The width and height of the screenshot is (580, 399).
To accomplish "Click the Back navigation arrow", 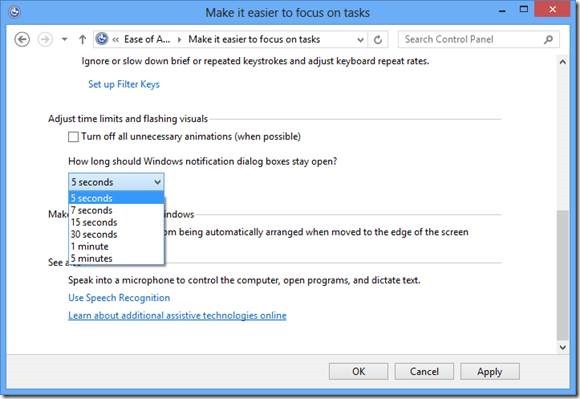I will click(22, 40).
